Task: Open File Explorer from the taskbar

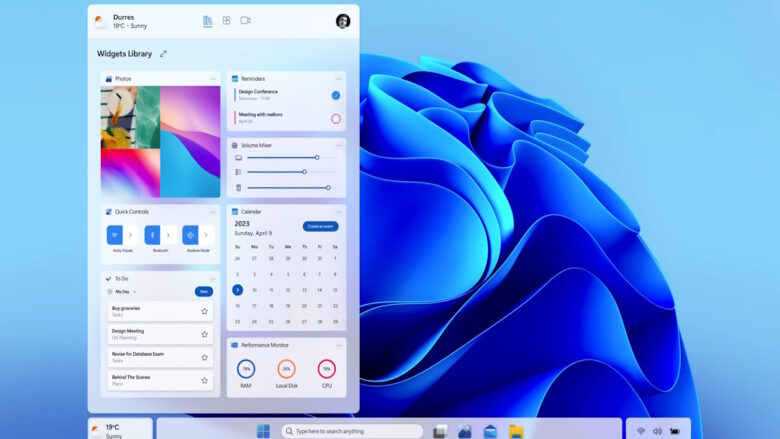Action: click(x=516, y=431)
